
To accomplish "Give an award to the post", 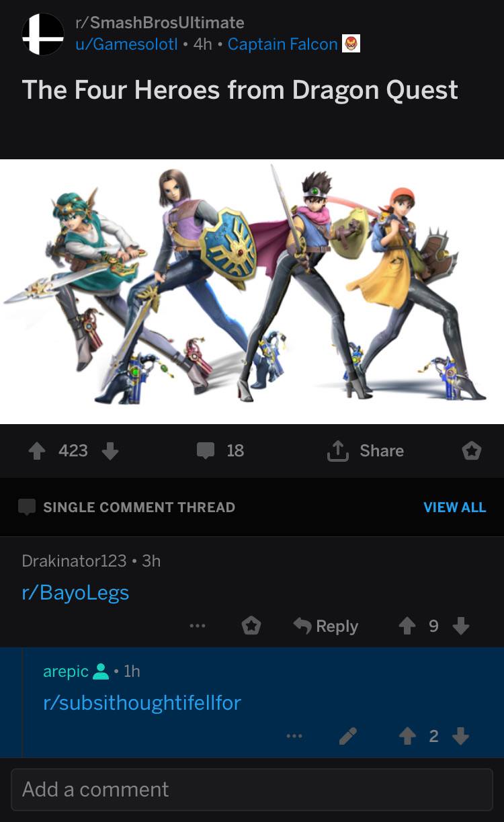I will pyautogui.click(x=471, y=451).
